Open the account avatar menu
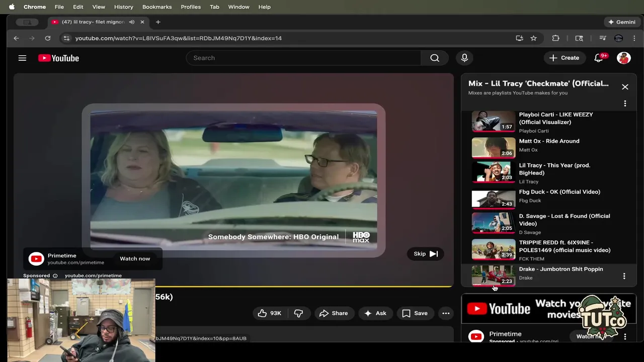Screen dimensions: 644x362 [624, 58]
